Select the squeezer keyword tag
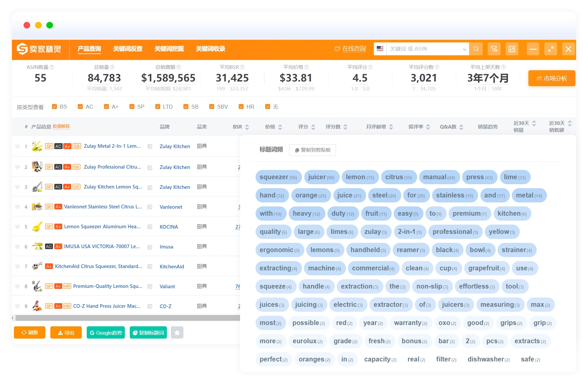This screenshot has width=588, height=381. click(x=278, y=177)
